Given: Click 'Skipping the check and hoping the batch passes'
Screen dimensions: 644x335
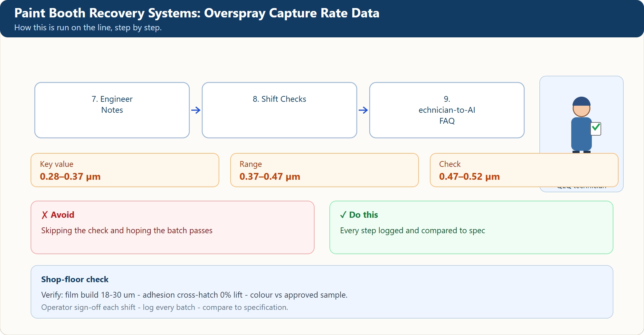Looking at the screenshot, I should [x=127, y=231].
